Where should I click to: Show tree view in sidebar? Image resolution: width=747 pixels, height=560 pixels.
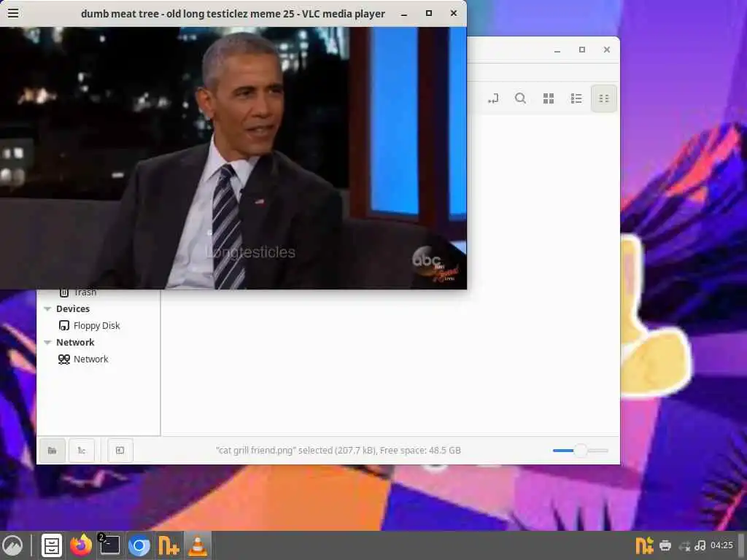click(82, 451)
